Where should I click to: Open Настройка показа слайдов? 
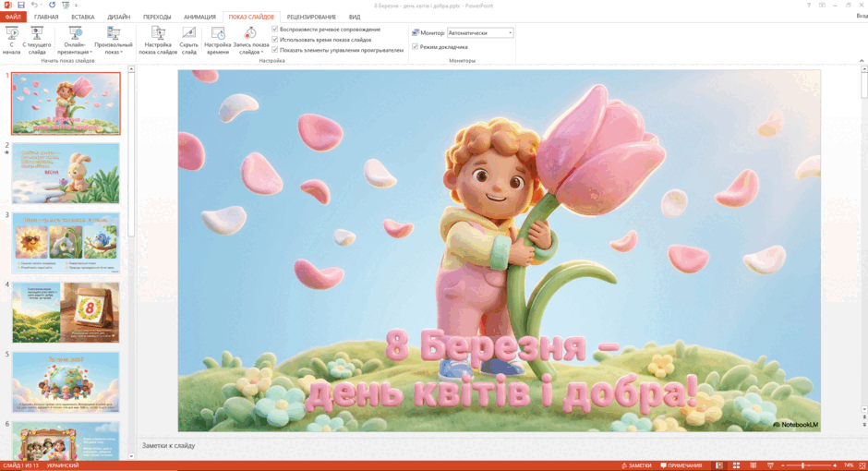coord(158,41)
